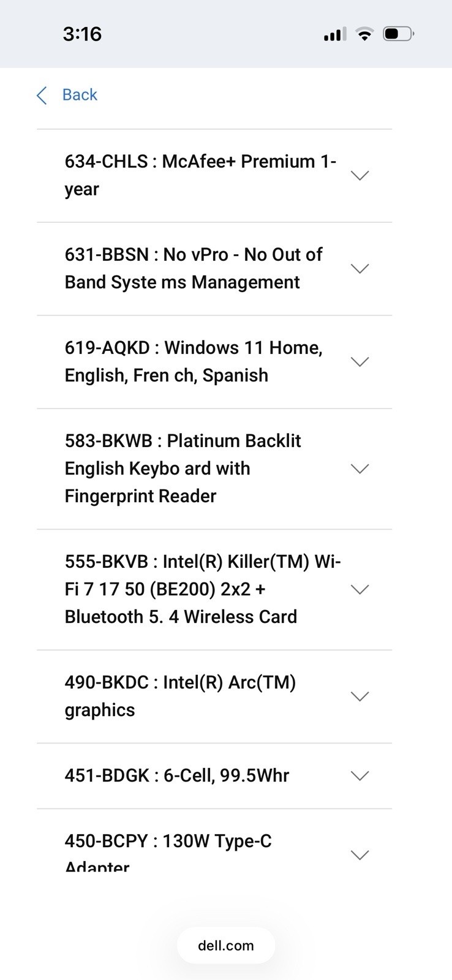Select the 490-BKDC Intel Arc graphics row

(214, 696)
